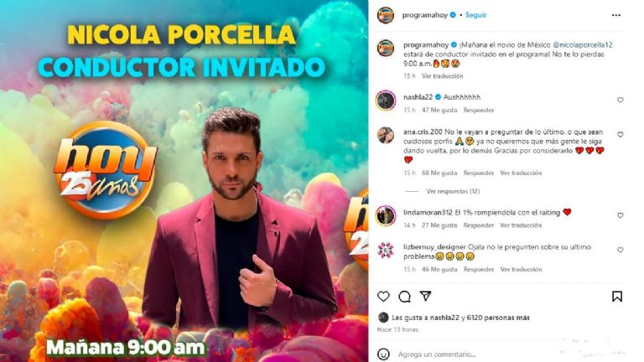Open programahoy profile picture in header

pos(386,15)
